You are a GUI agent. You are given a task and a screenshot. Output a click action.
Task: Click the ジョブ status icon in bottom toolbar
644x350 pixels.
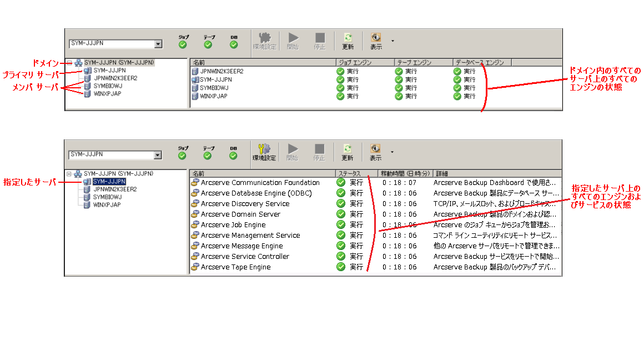(x=182, y=156)
